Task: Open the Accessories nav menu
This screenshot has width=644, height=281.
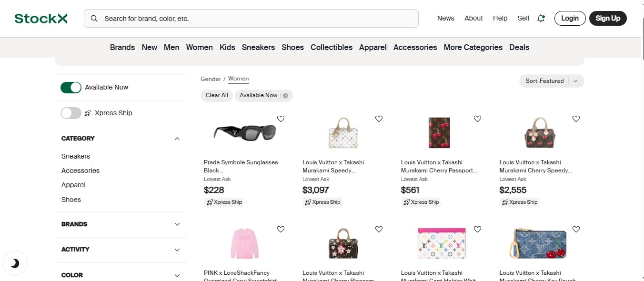Action: click(415, 47)
